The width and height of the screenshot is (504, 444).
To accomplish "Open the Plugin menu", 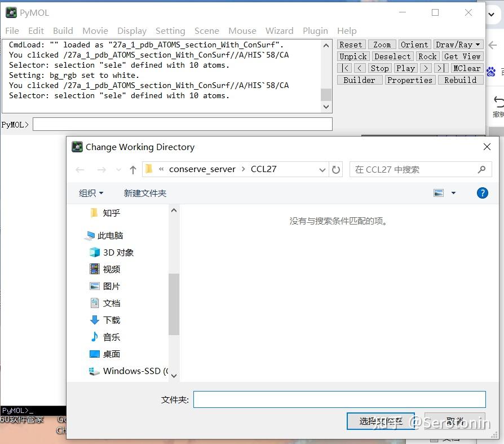I will click(x=315, y=30).
